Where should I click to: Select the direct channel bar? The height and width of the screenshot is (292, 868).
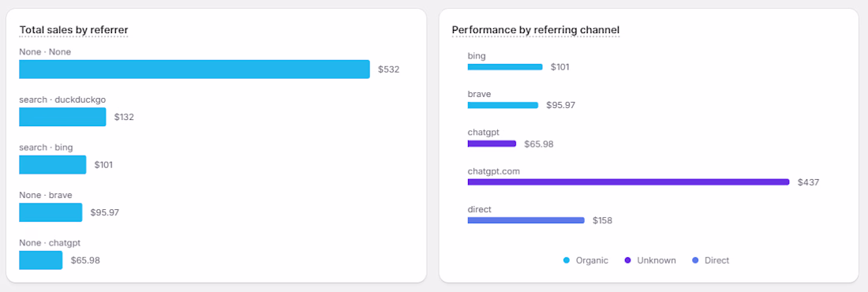526,220
